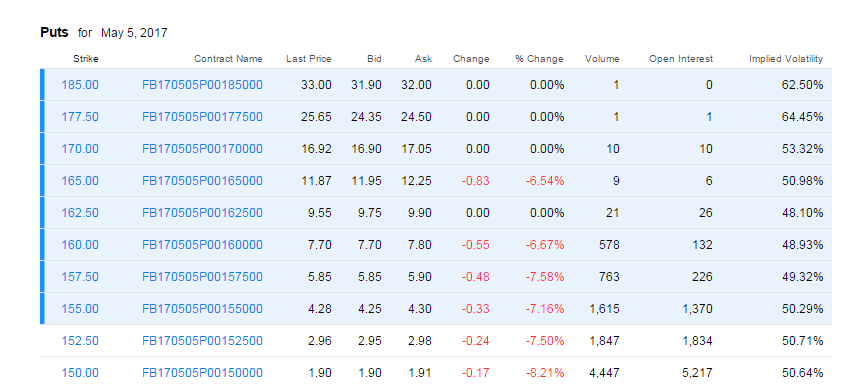The width and height of the screenshot is (858, 385).
Task: Select change value -0.83
Action: tap(476, 181)
